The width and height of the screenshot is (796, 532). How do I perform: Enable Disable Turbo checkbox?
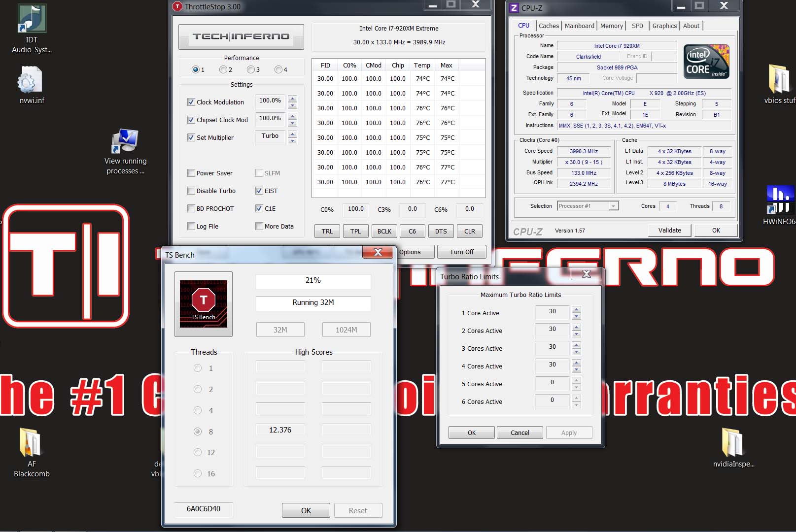(x=191, y=191)
